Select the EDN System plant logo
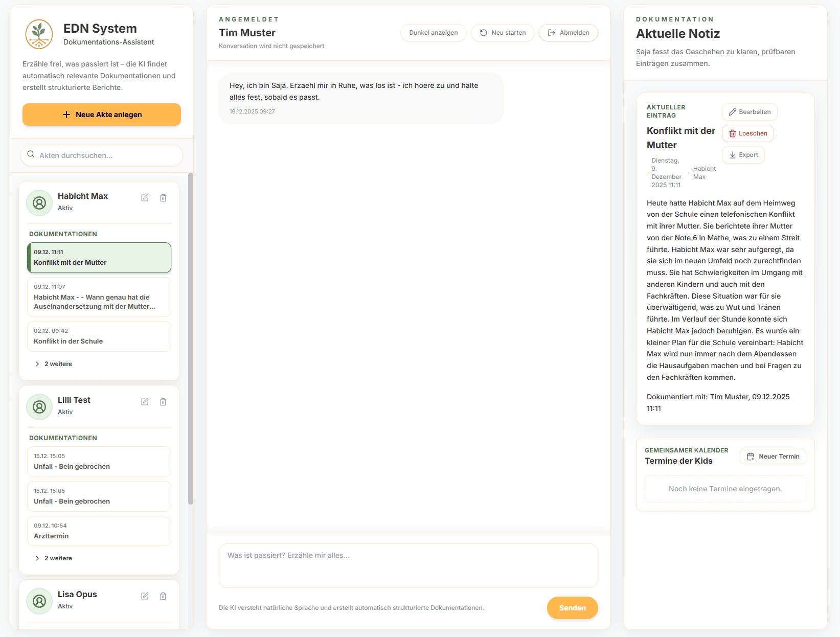The height and width of the screenshot is (637, 840). coord(39,34)
